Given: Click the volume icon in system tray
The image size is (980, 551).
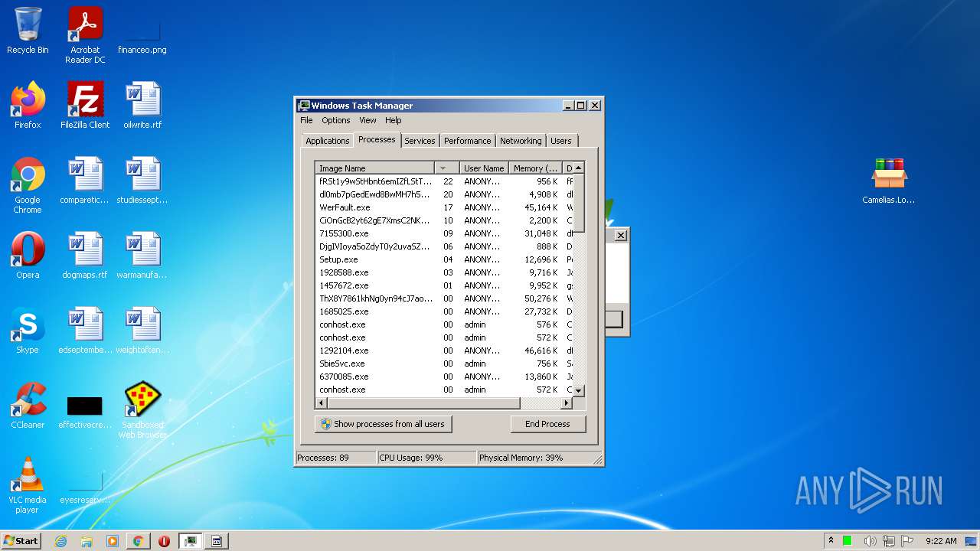Looking at the screenshot, I should (x=870, y=541).
